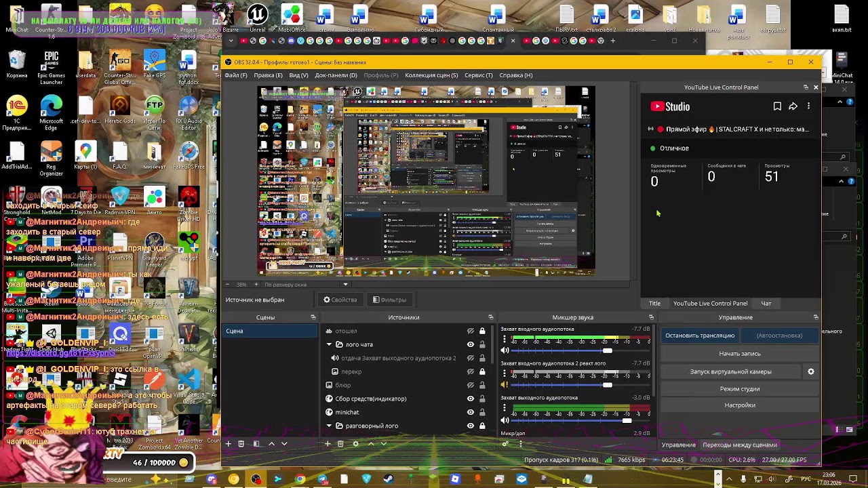
Task: Switch to Переходы между сценами tab
Action: [740, 445]
